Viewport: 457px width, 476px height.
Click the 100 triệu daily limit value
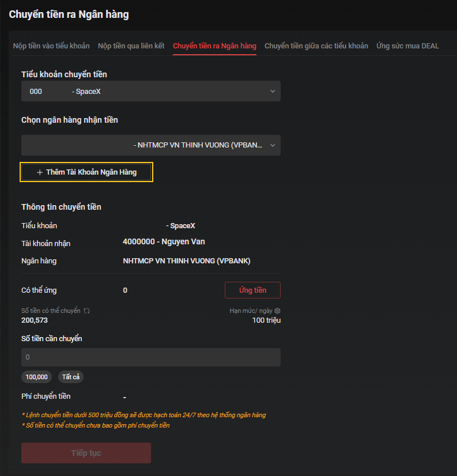(x=266, y=320)
